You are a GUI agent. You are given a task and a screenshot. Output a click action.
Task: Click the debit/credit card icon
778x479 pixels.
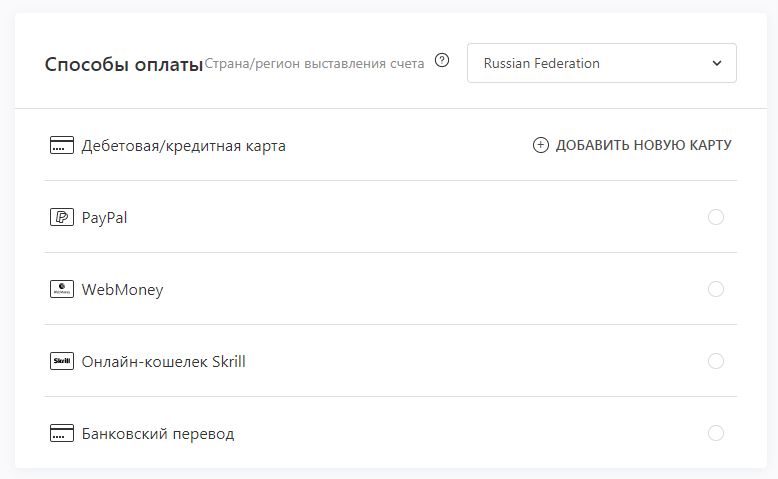pyautogui.click(x=62, y=145)
